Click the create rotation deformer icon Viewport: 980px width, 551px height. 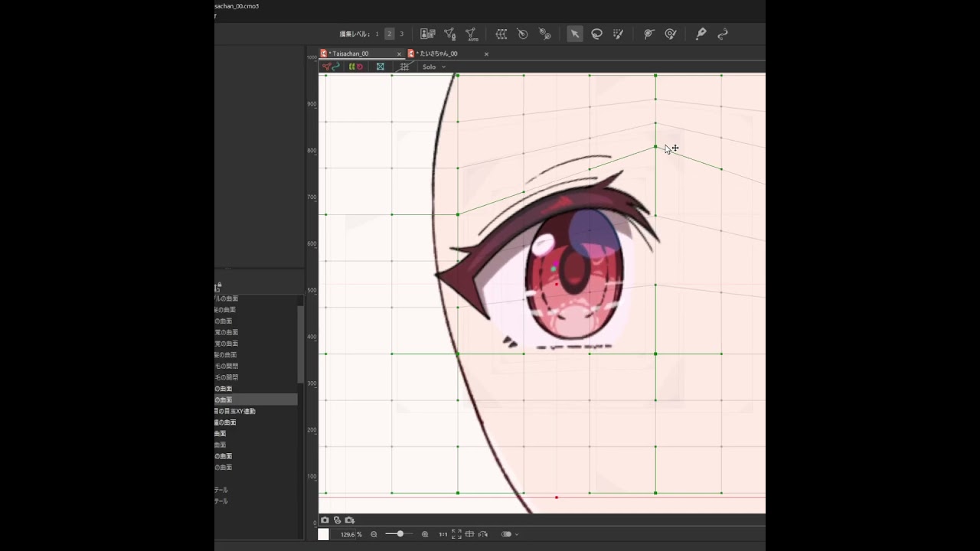click(522, 34)
